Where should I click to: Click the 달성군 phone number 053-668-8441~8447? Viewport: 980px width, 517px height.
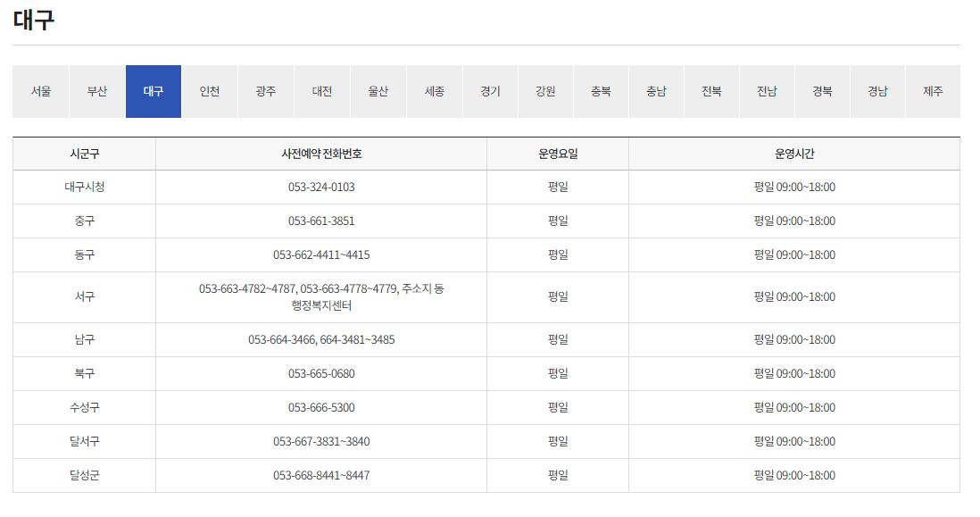pos(320,473)
